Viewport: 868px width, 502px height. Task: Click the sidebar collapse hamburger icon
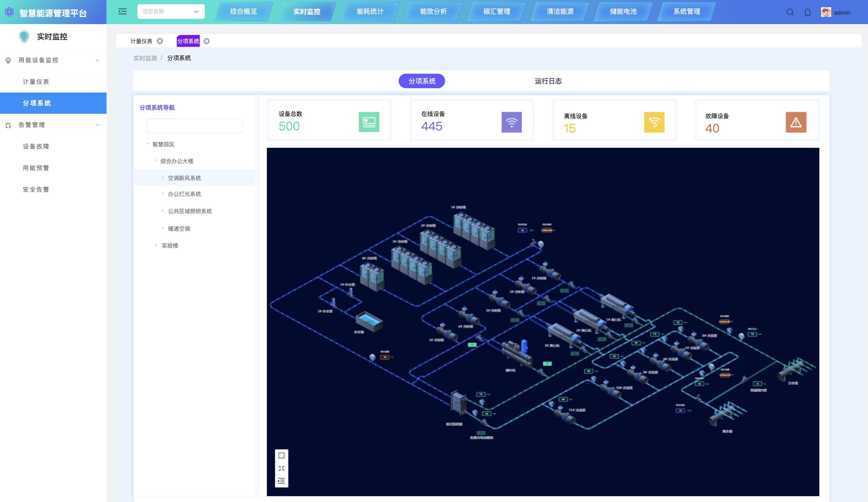pyautogui.click(x=122, y=12)
